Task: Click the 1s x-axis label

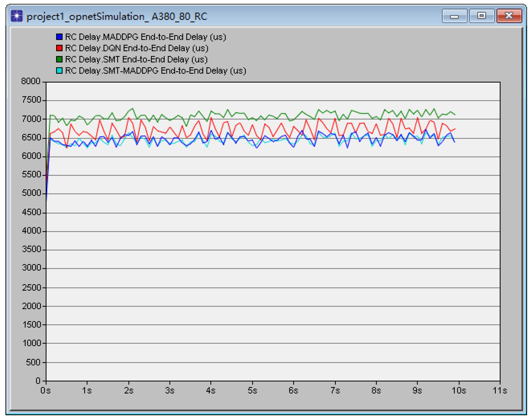Action: [x=87, y=390]
